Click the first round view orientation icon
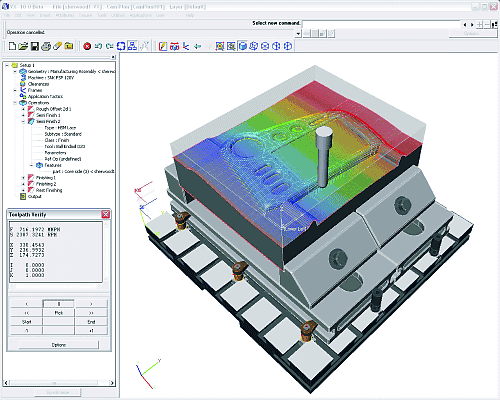The width and height of the screenshot is (500, 400). [x=265, y=46]
